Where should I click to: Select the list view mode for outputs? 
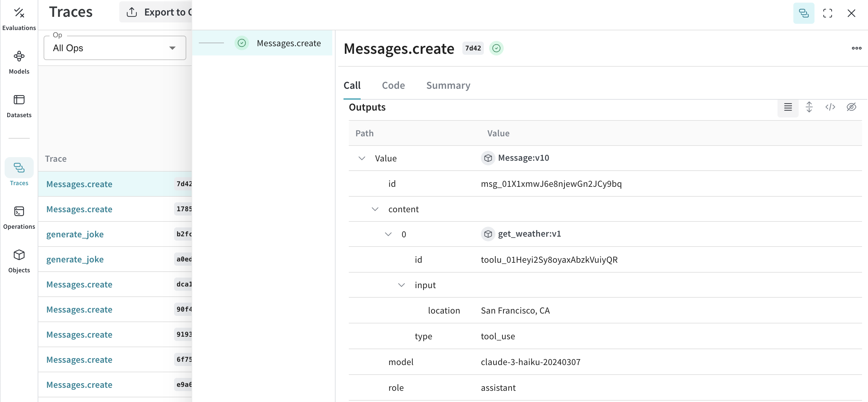tap(787, 107)
